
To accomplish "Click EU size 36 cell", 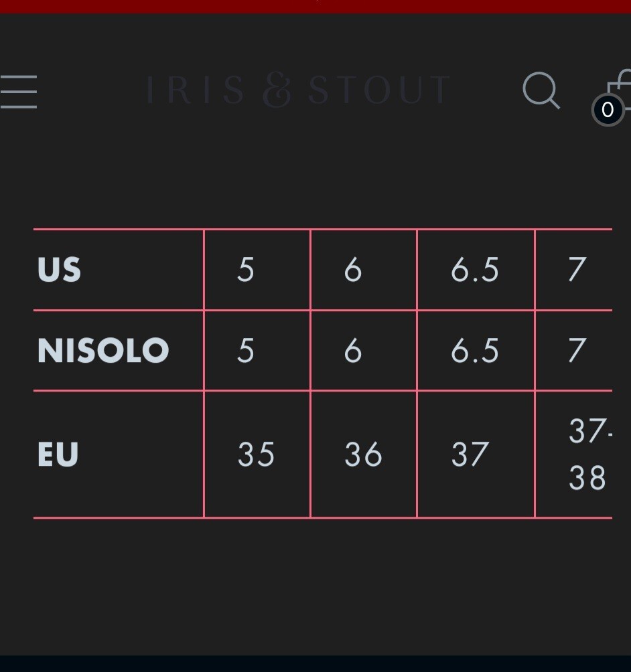I will coord(364,454).
